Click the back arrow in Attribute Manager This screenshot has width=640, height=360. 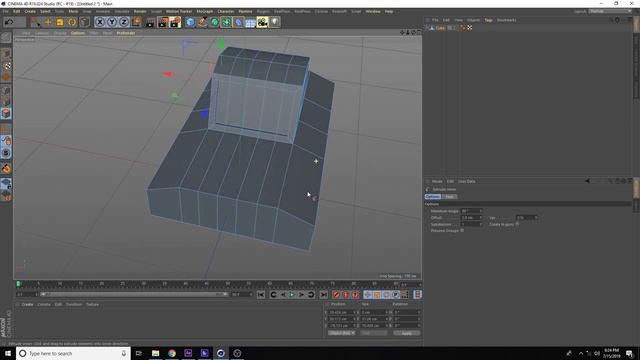pyautogui.click(x=587, y=181)
